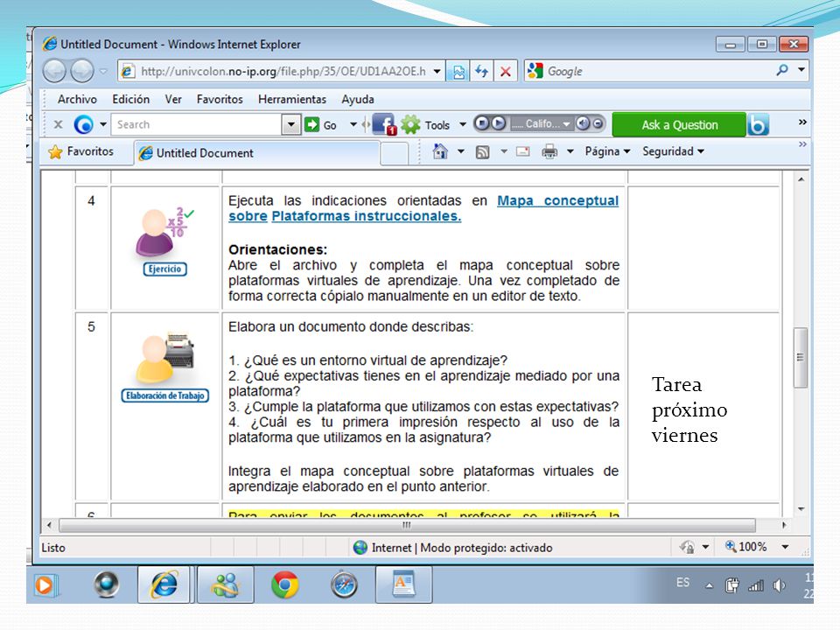Click the Internet Explorer taskbar icon
This screenshot has width=840, height=630.
pos(164,585)
